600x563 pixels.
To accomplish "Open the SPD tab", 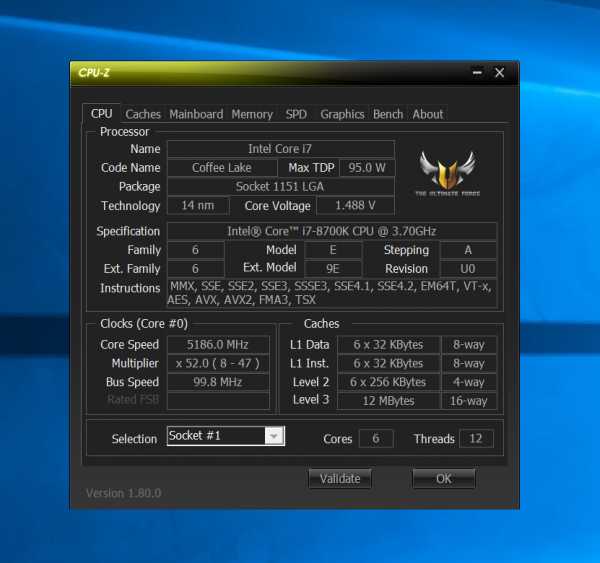I will (296, 114).
